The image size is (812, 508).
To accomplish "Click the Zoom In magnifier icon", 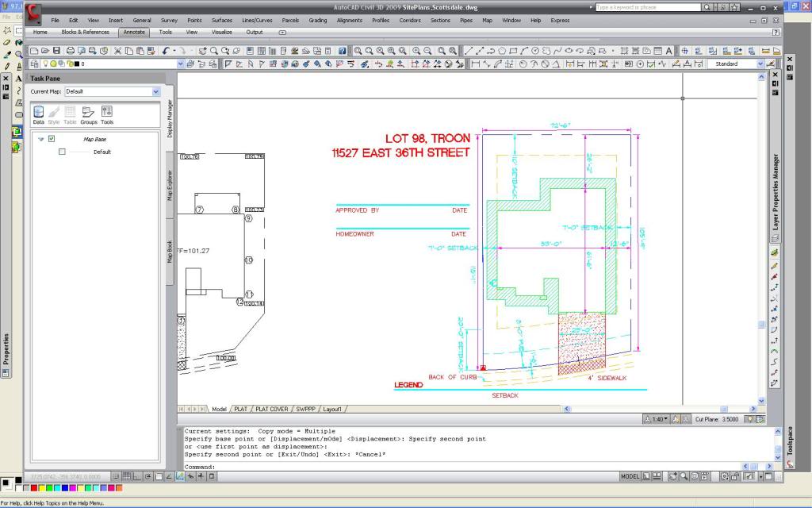I will coord(416,51).
